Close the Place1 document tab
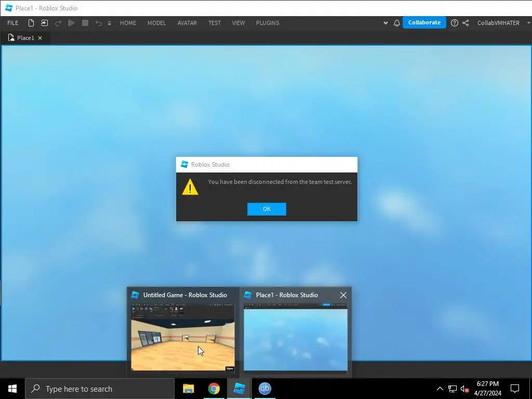 [40, 37]
